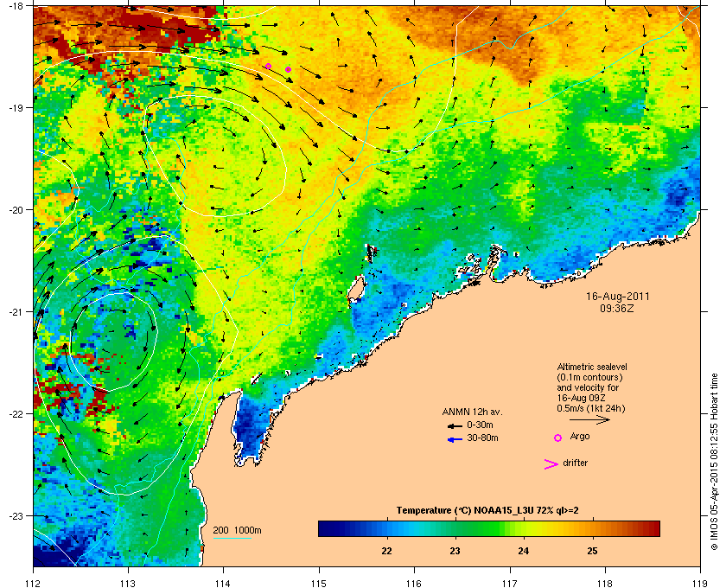
Task: Click the temperature colorbar
Action: (489, 528)
